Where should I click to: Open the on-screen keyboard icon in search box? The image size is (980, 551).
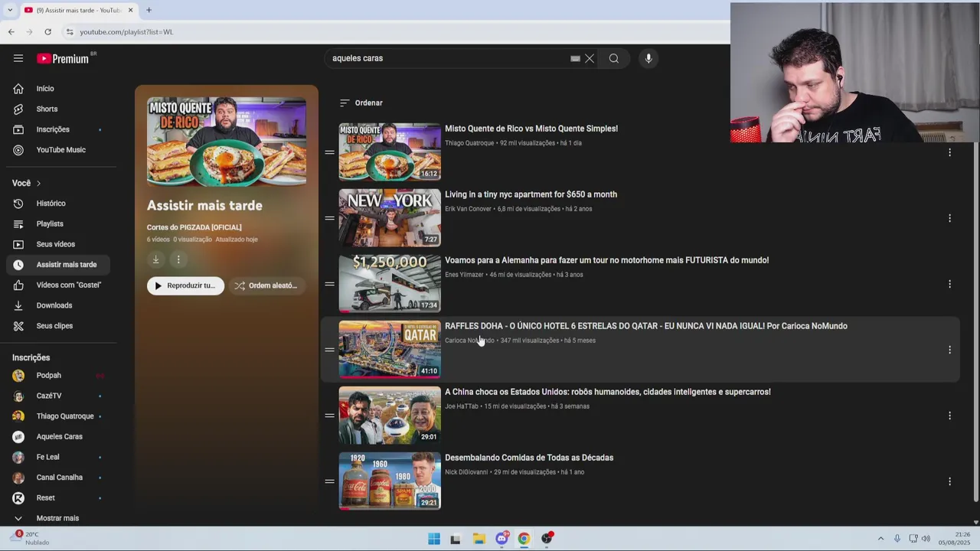coord(575,58)
